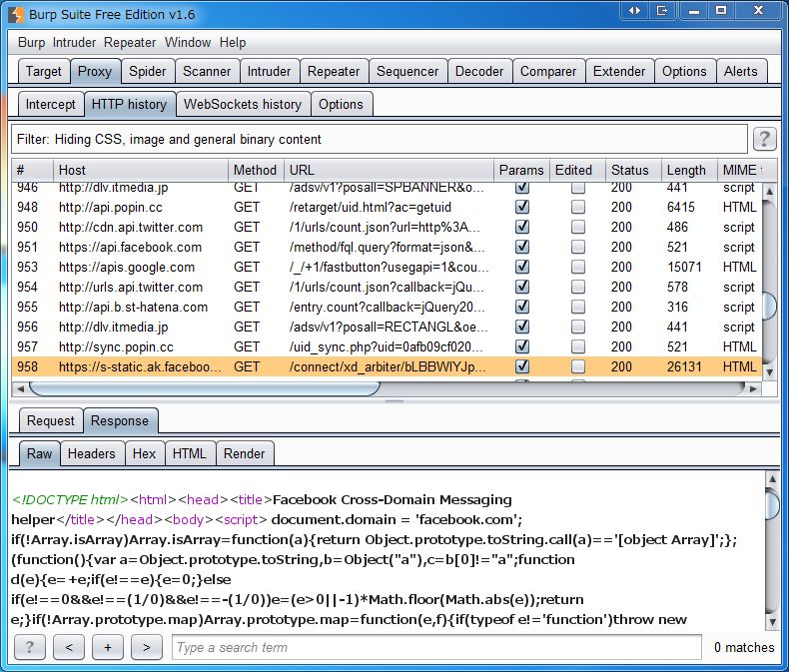Viewport: 789px width, 672px height.
Task: Open the Intruder menu in menu bar
Action: [x=74, y=42]
